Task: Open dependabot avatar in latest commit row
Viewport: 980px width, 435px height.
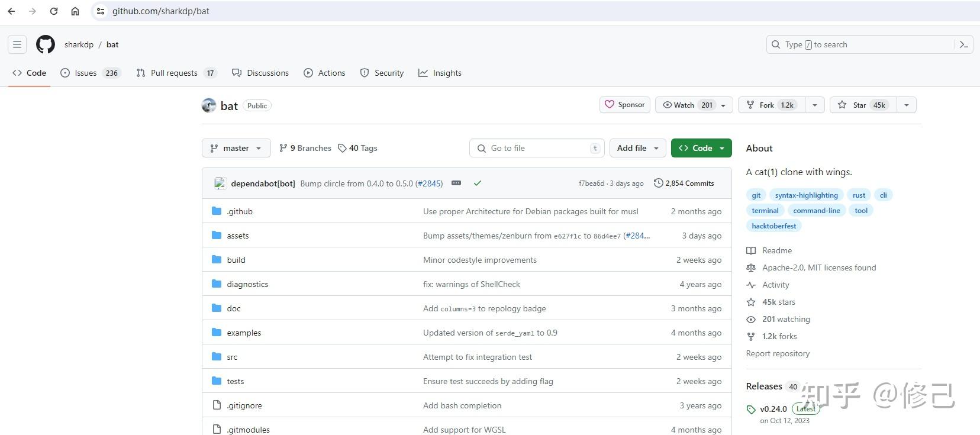Action: click(x=220, y=183)
